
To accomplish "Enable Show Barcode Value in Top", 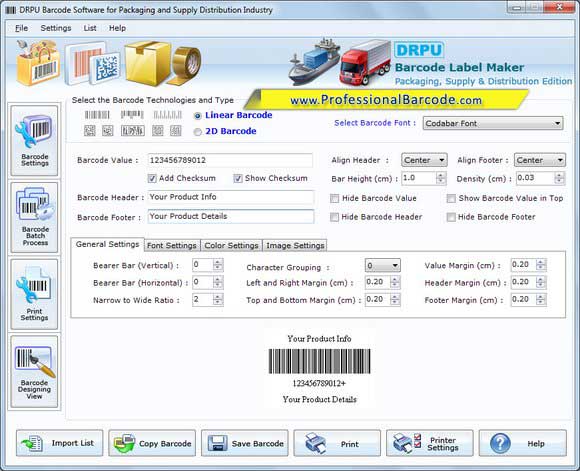I will [x=451, y=199].
